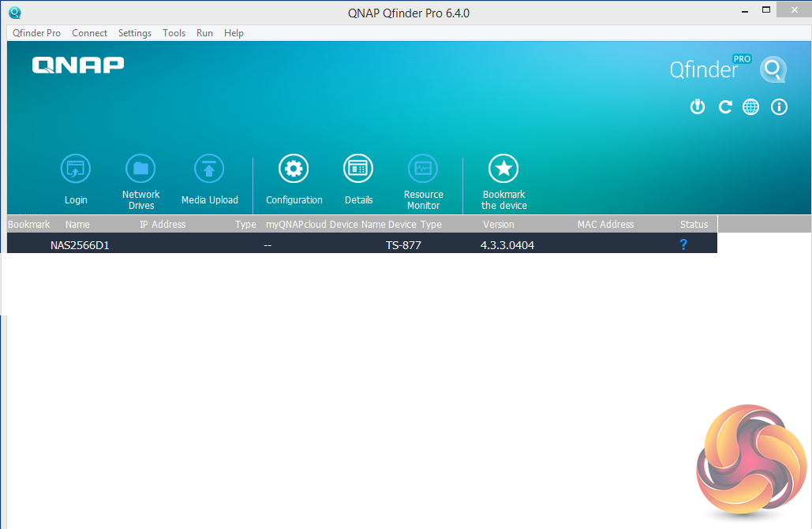Screen dimensions: 812x529
Task: Open the language globe icon
Action: click(751, 107)
